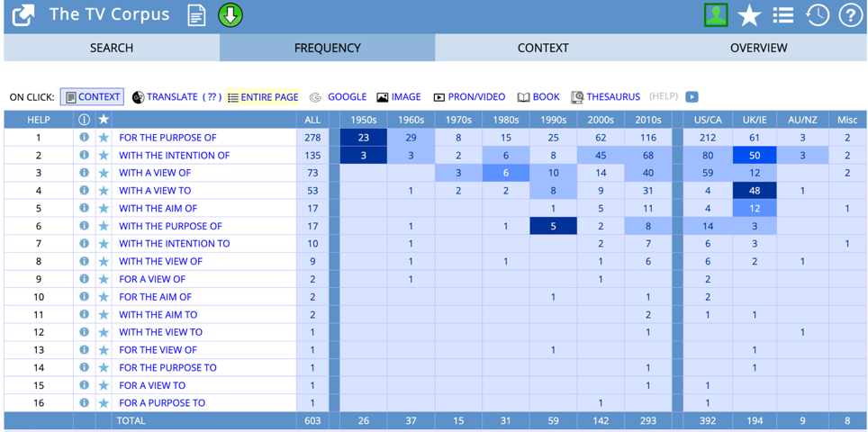Click the star icon in the table header
The height and width of the screenshot is (432, 868).
click(104, 120)
